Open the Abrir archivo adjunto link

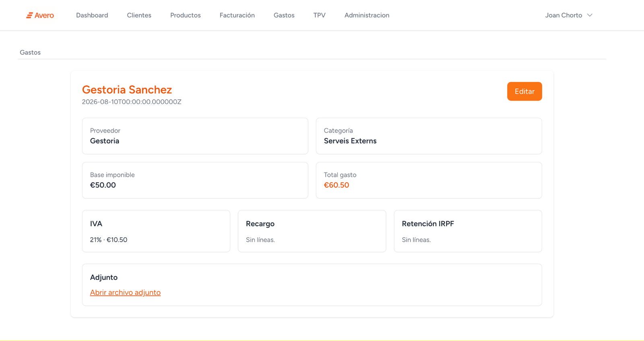[x=125, y=292]
